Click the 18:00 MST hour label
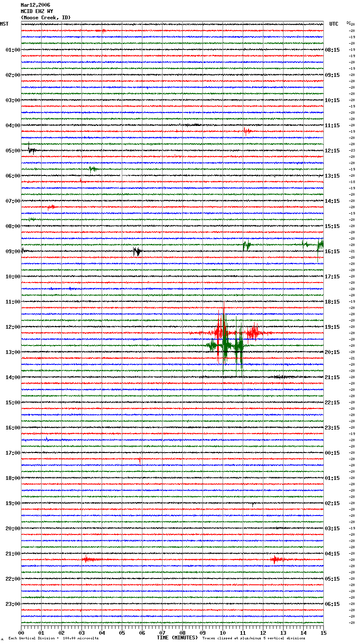This screenshot has height=644, width=357. coord(13,478)
